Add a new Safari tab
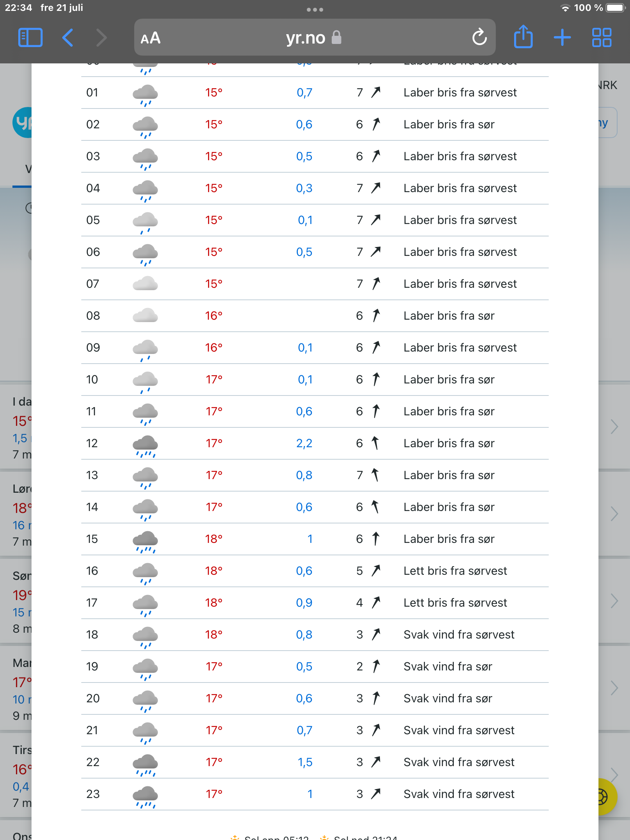The image size is (630, 840). point(562,38)
